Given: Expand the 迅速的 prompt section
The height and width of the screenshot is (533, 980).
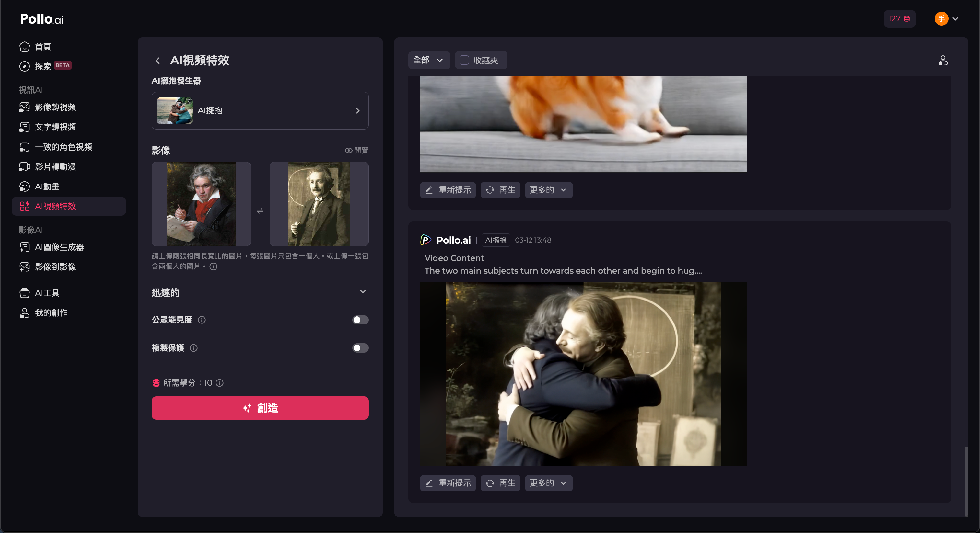Looking at the screenshot, I should [363, 292].
